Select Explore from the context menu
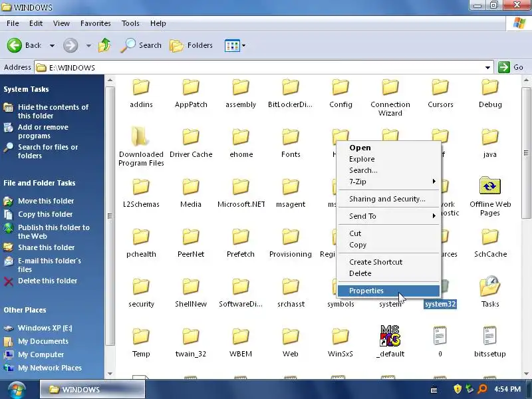 389,159
